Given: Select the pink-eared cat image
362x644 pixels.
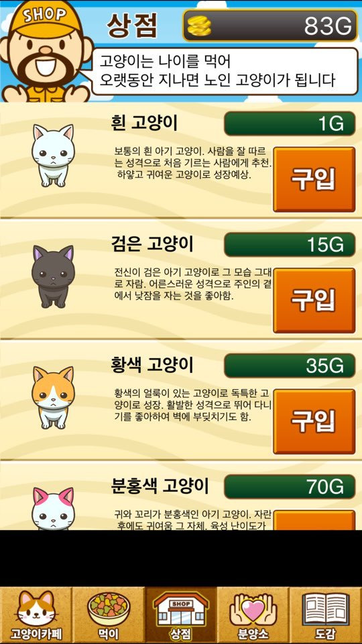Looking at the screenshot, I should point(54,508).
